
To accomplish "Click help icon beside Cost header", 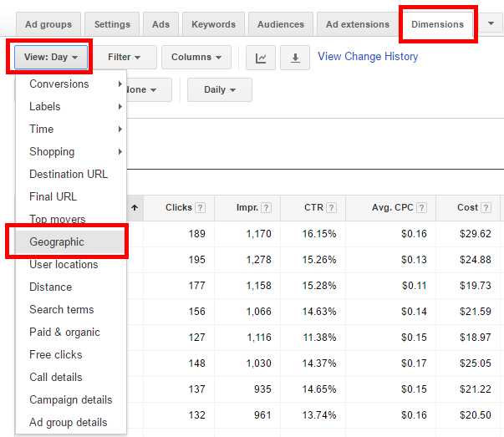I will tap(486, 208).
